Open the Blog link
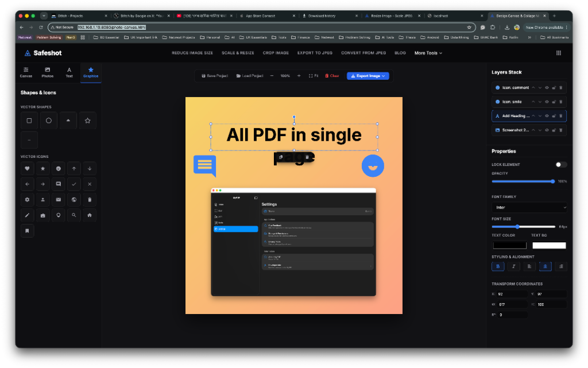The image size is (588, 368). 400,53
